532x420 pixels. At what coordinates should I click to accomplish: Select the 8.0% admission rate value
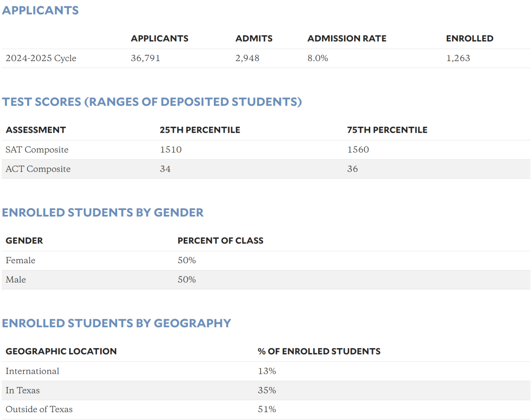[x=318, y=58]
